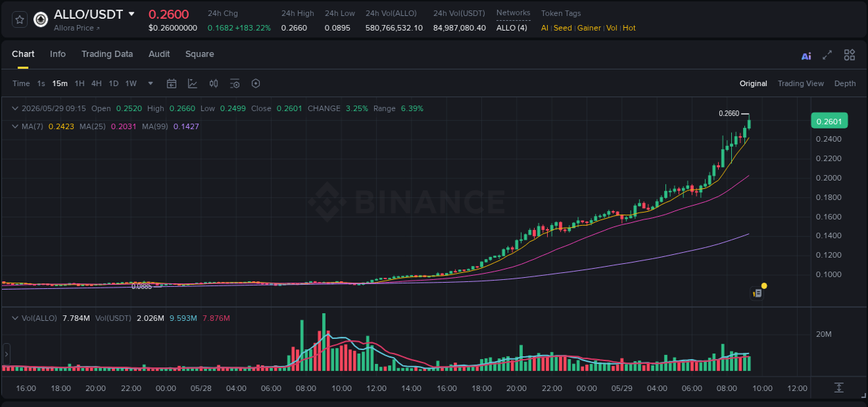
Task: Open the chart layout grid icon
Action: point(849,55)
